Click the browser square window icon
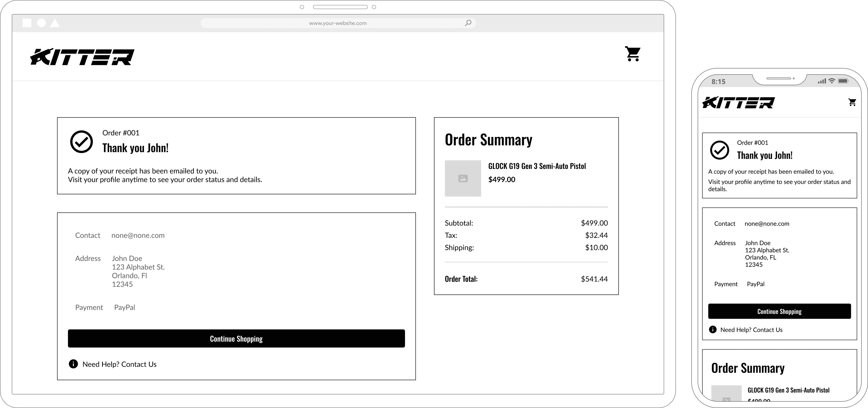The height and width of the screenshot is (408, 868). point(27,23)
